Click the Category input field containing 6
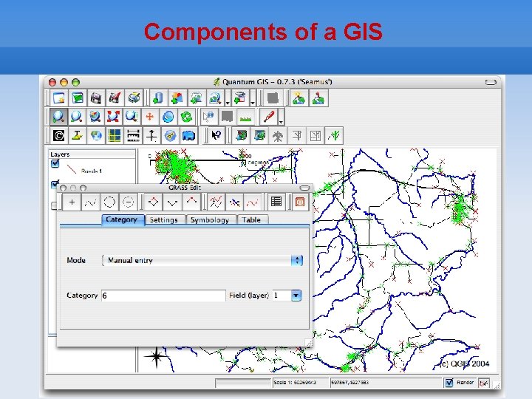532x399 pixels. (x=163, y=296)
